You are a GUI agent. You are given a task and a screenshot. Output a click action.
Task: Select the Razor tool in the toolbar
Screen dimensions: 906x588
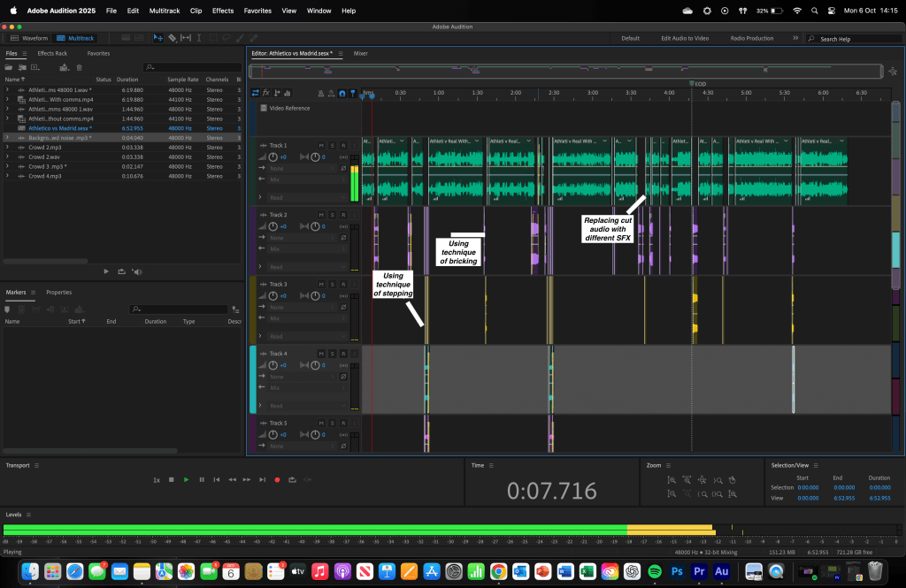tap(172, 38)
